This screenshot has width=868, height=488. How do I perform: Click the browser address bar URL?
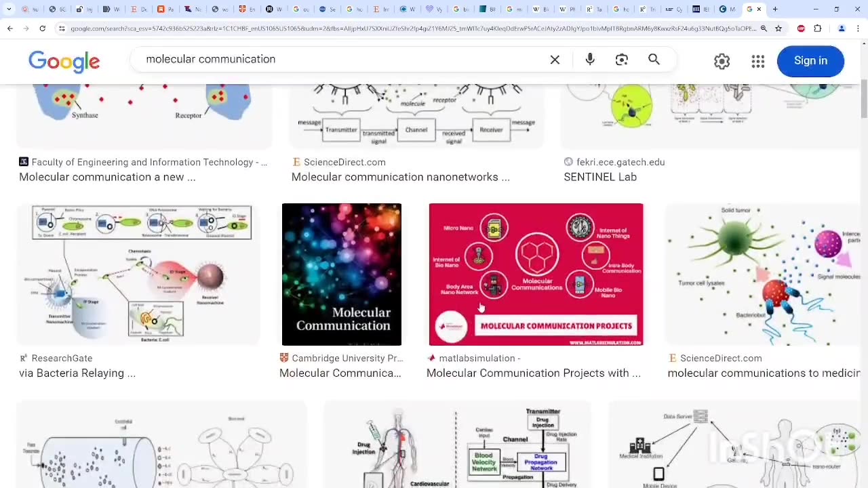click(x=412, y=28)
